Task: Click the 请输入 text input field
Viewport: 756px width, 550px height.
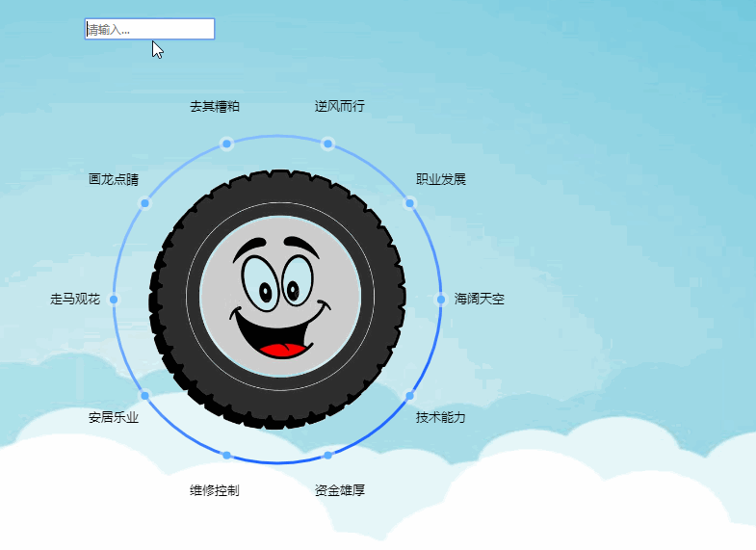Action: tap(149, 29)
